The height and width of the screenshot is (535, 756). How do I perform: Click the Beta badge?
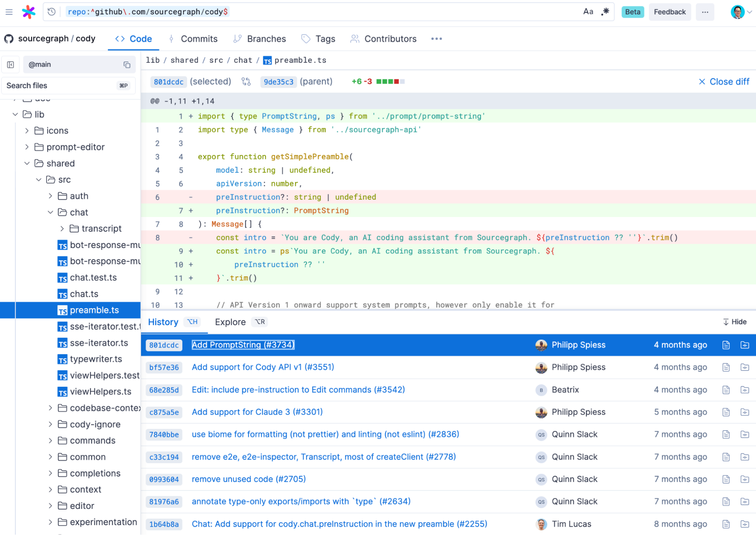(632, 12)
